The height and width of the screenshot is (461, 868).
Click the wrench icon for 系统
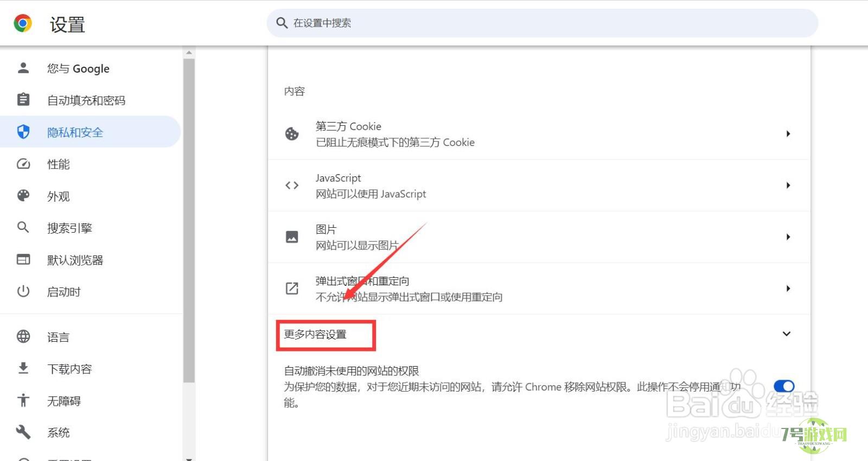click(23, 432)
